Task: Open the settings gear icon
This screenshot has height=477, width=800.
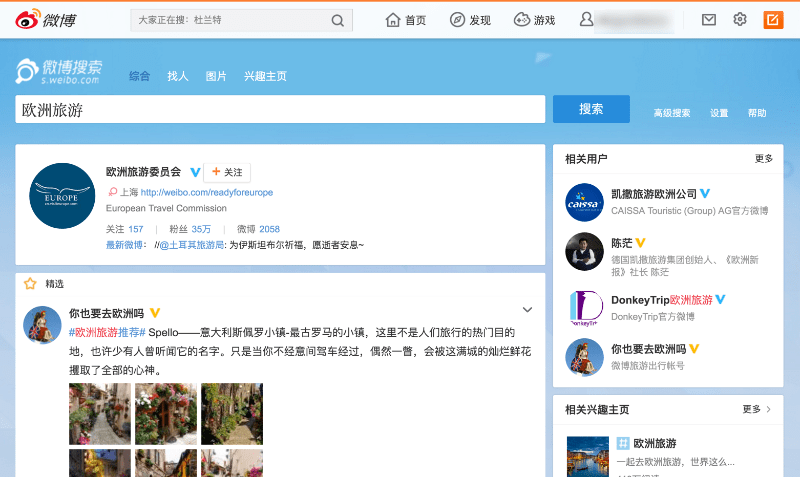Action: [x=740, y=20]
